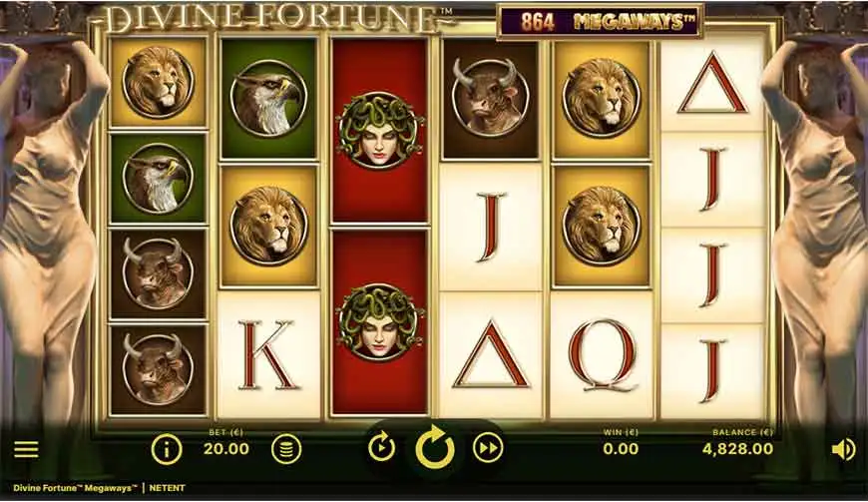Viewport: 868px width, 502px height.
Task: Click the 864 Megaways counter banner
Action: (600, 22)
